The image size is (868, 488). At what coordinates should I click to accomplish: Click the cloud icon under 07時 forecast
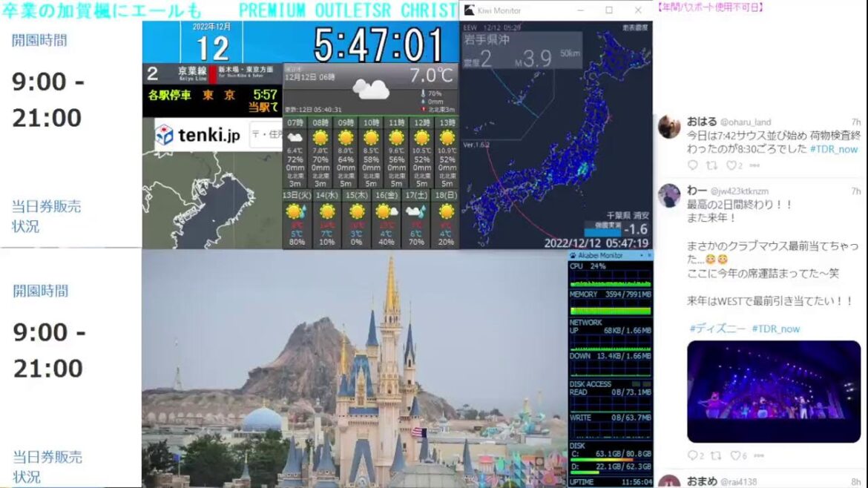(x=295, y=139)
